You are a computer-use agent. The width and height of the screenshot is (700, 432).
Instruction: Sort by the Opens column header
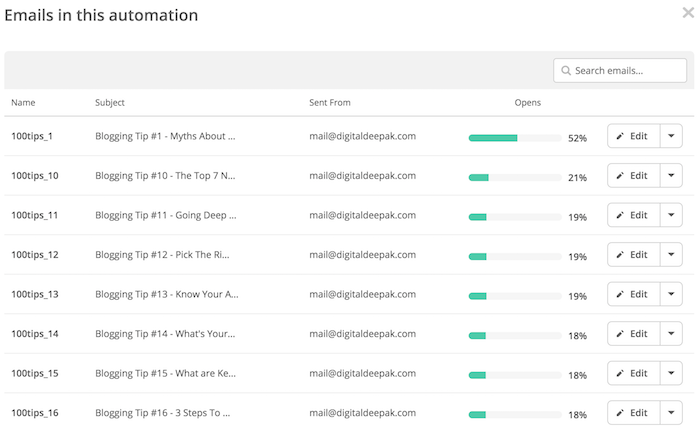(x=527, y=103)
